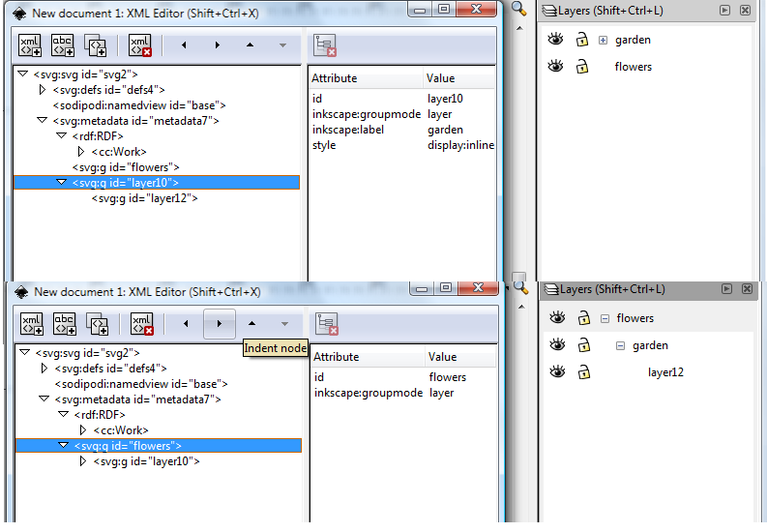The image size is (767, 532).
Task: Click delete node icon in lower XML Editor
Action: click(141, 324)
